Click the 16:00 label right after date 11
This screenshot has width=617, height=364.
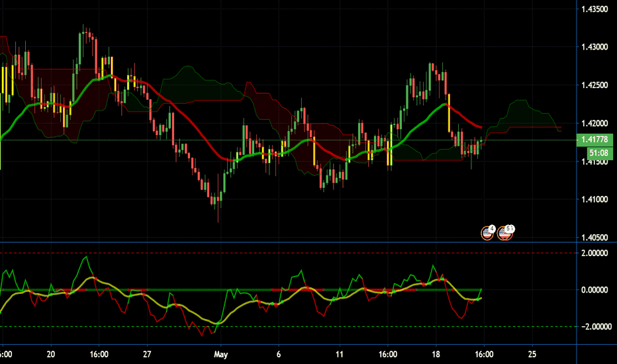[387, 354]
